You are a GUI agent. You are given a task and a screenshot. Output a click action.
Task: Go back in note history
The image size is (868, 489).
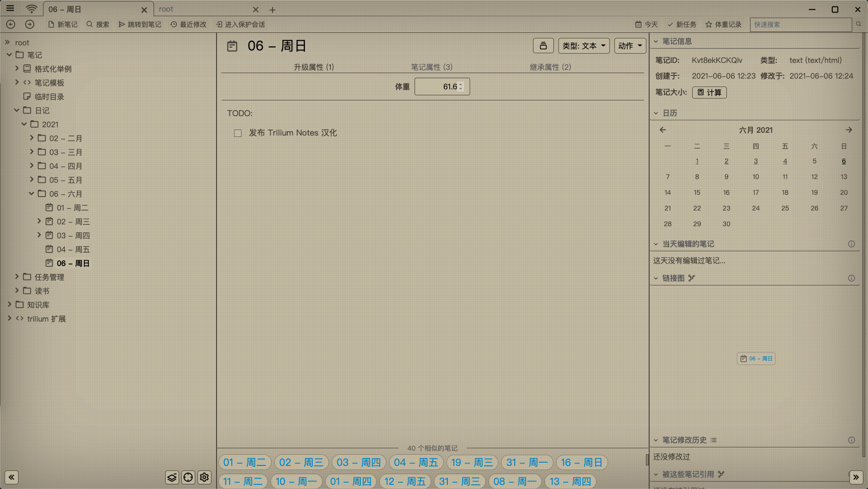pyautogui.click(x=11, y=24)
